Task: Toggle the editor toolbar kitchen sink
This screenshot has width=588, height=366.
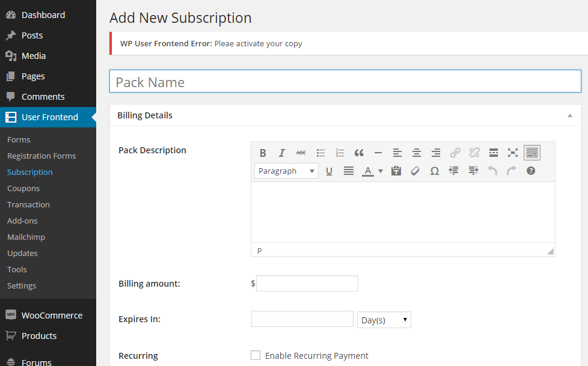Action: click(531, 153)
